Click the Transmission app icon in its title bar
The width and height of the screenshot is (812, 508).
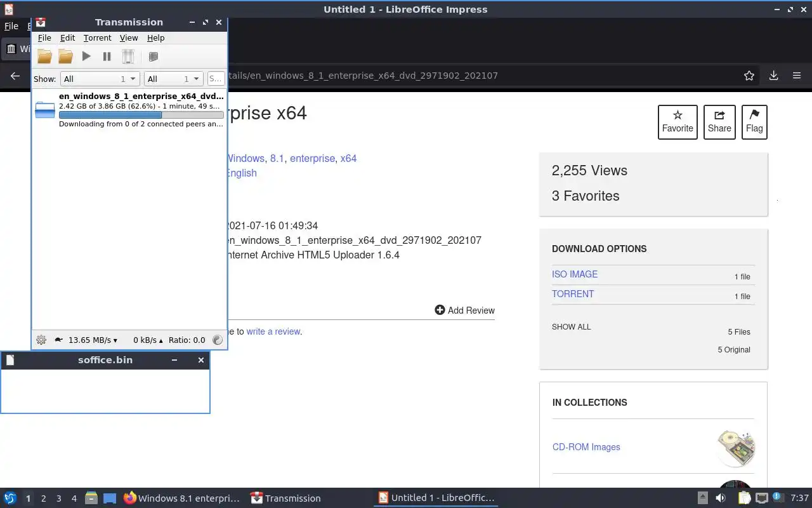(41, 22)
